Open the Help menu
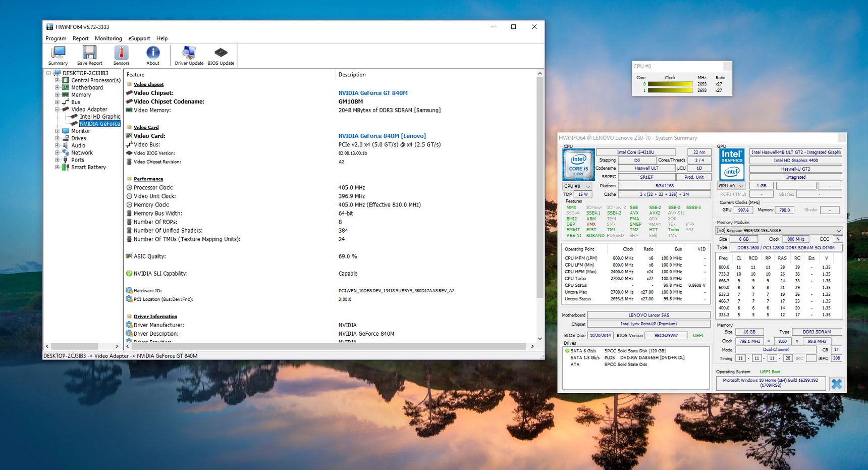This screenshot has width=868, height=470. click(162, 38)
